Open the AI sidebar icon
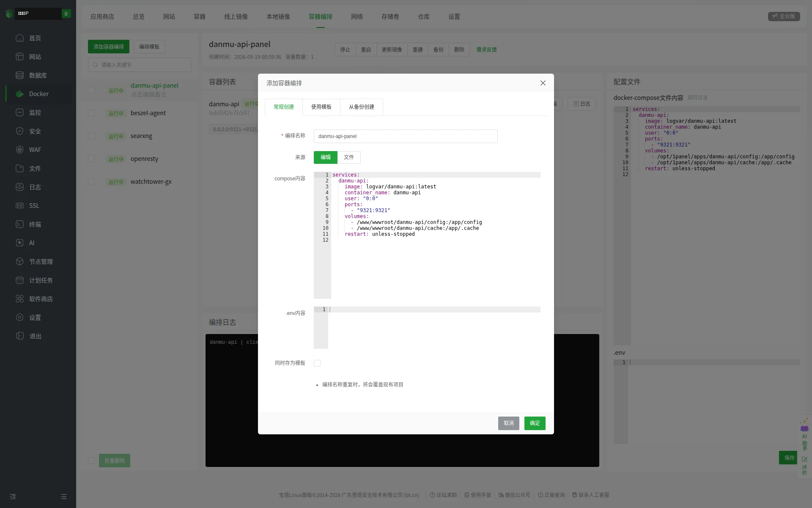812x508 pixels. [19, 243]
